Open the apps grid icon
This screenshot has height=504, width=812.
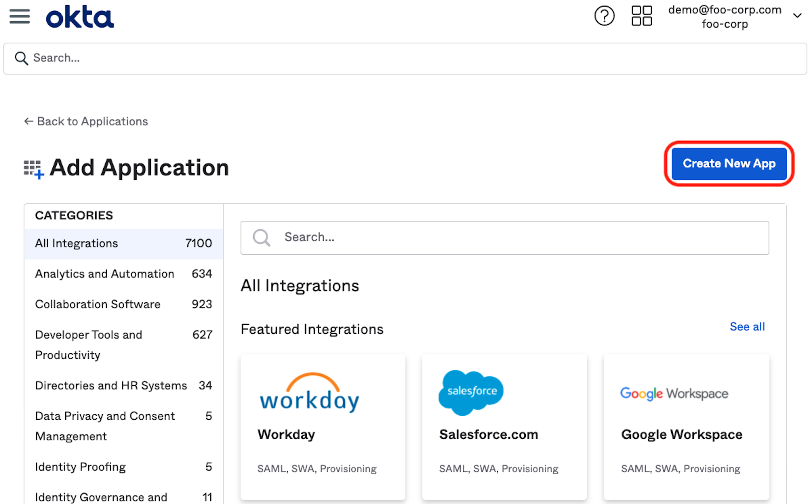point(641,16)
